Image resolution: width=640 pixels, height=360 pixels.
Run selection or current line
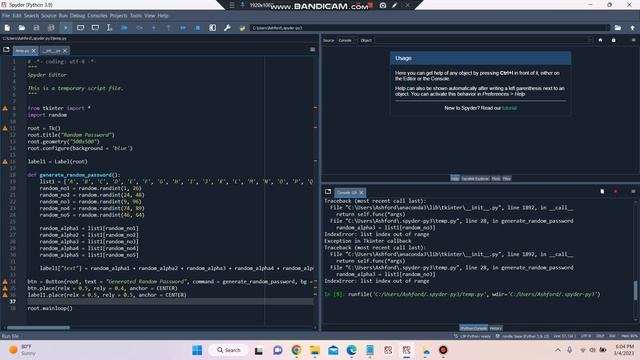point(109,28)
